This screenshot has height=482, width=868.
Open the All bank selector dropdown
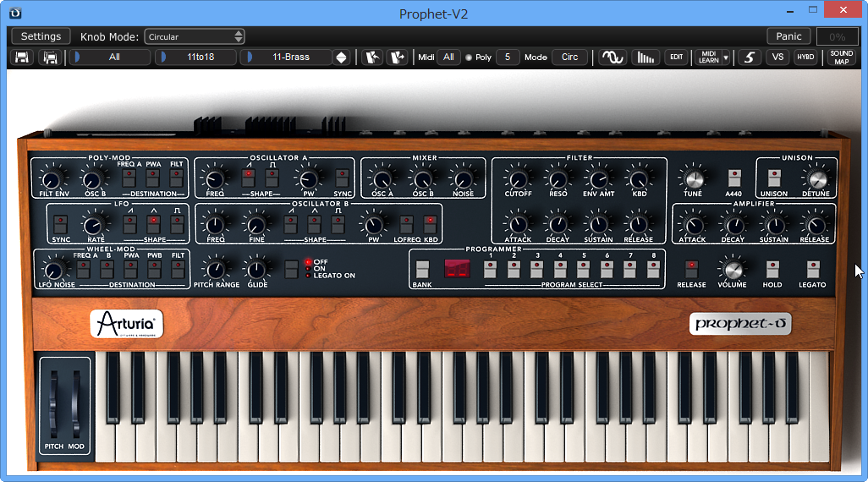coord(108,57)
